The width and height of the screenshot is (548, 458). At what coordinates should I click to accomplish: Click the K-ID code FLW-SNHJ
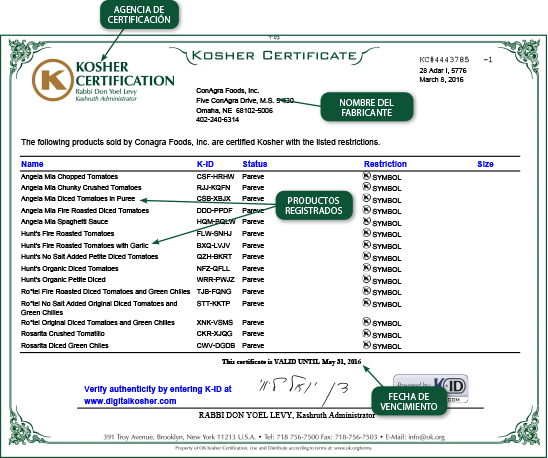pos(214,234)
